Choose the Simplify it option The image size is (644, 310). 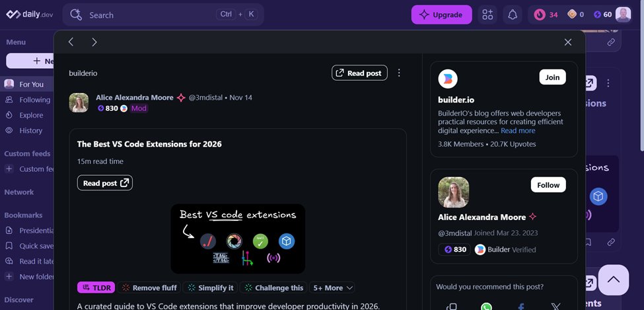click(210, 288)
